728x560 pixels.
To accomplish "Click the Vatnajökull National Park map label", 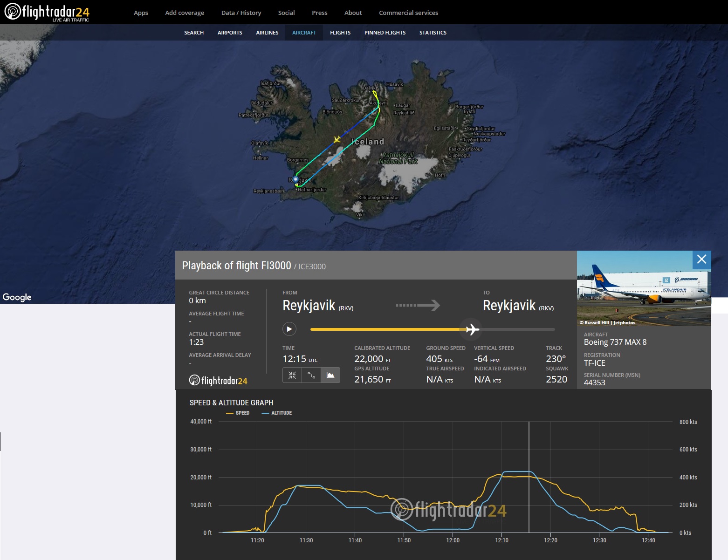I will click(x=398, y=158).
